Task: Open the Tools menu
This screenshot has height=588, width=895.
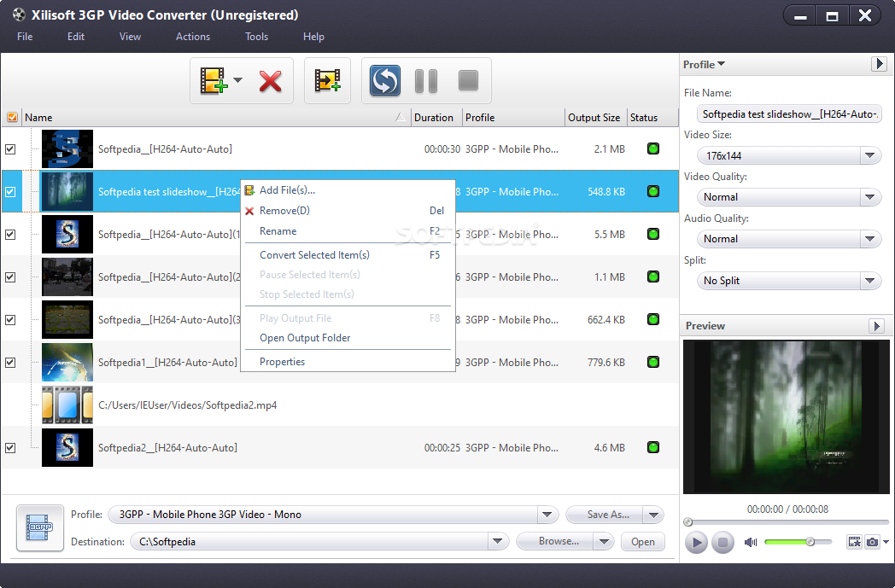Action: (257, 37)
